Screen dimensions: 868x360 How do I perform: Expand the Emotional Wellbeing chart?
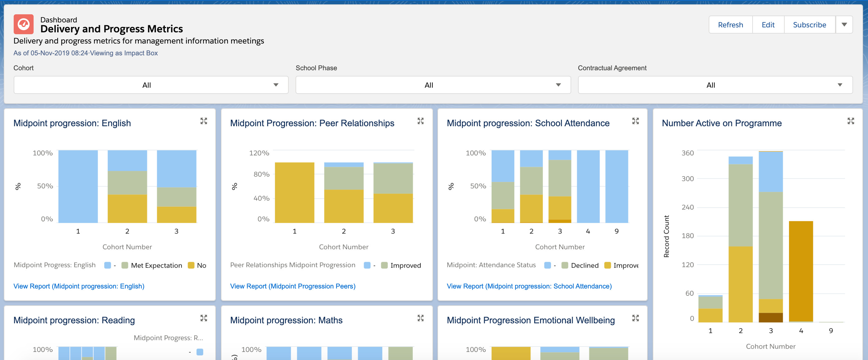[x=635, y=318]
